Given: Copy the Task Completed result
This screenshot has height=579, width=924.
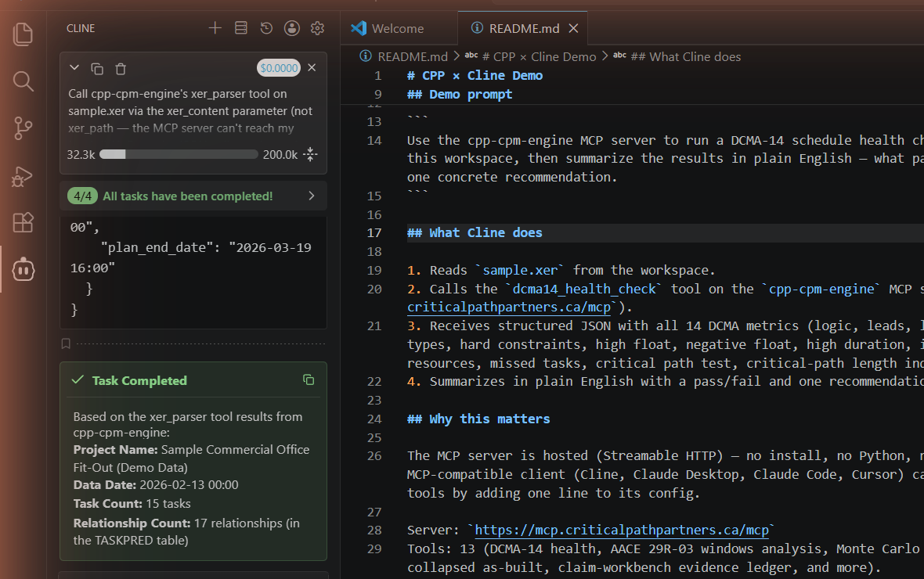Looking at the screenshot, I should click(309, 380).
